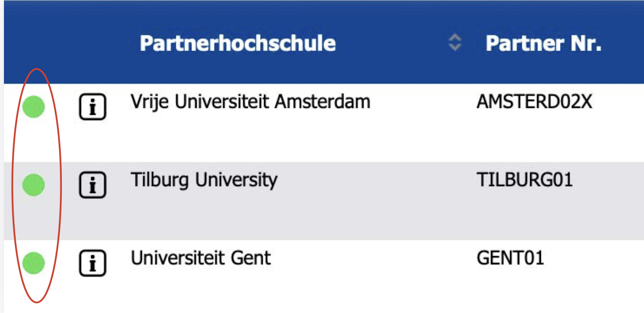Image resolution: width=644 pixels, height=313 pixels.
Task: Click the Partnerhochschule column header
Action: (x=238, y=43)
